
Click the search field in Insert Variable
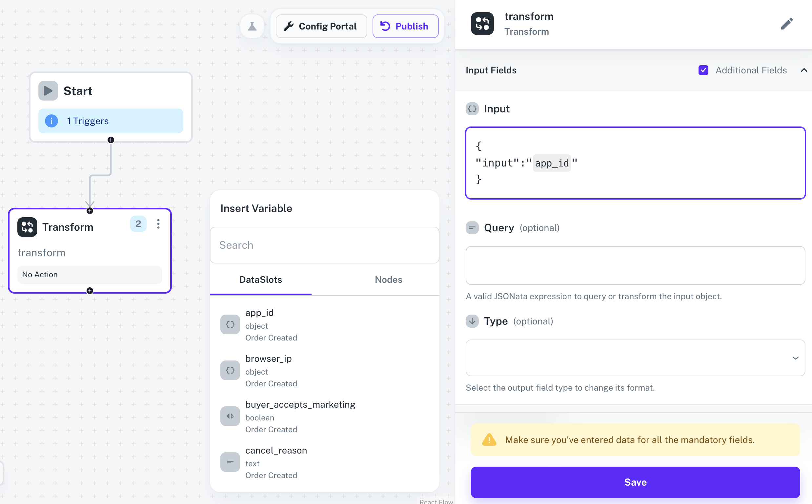click(x=324, y=245)
